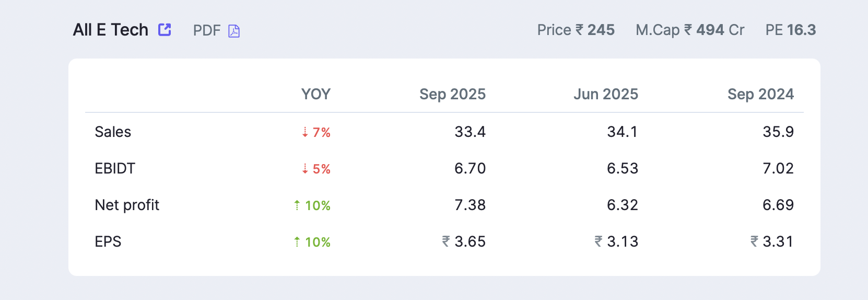Click the red down arrow beside EBIDT 5%

(305, 169)
